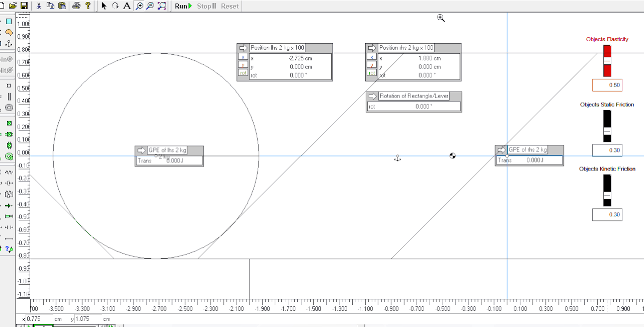Click the Objects Elasticity label
Viewport: 644px width, 327px height.
click(x=607, y=39)
